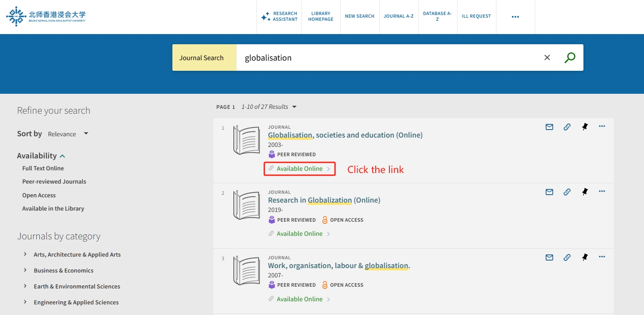The height and width of the screenshot is (315, 644).
Task: Clear the search box with X icon
Action: click(x=547, y=58)
